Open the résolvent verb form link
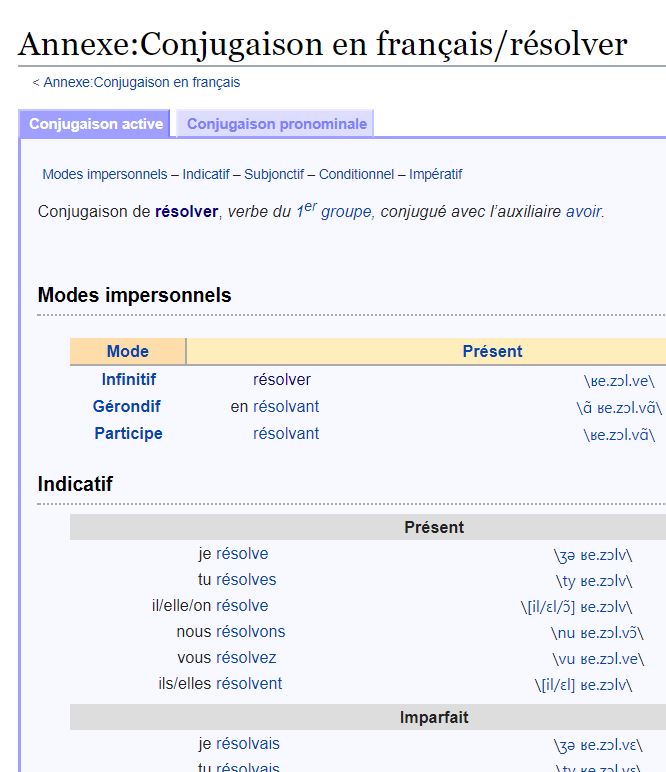The height and width of the screenshot is (772, 666). [249, 684]
